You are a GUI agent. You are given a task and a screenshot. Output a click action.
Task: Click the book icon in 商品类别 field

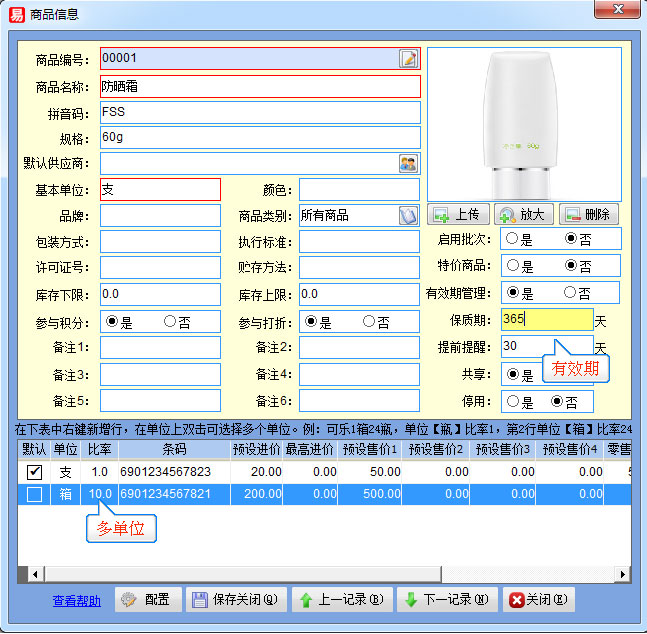point(408,215)
